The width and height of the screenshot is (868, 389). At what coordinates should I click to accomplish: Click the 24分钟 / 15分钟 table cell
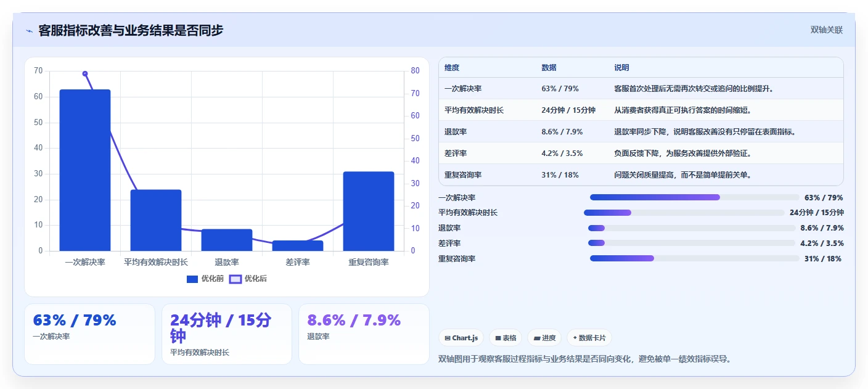pyautogui.click(x=568, y=110)
